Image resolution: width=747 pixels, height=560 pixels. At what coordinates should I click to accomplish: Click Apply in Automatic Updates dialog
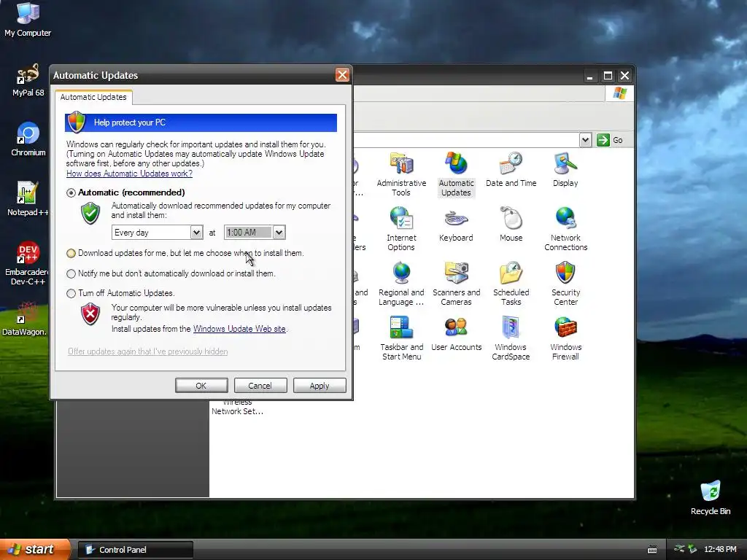click(320, 386)
